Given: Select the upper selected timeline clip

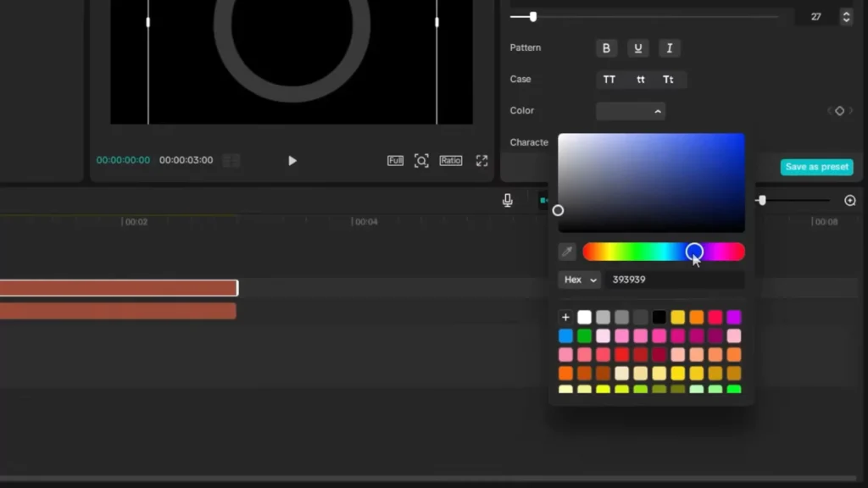Looking at the screenshot, I should [x=119, y=288].
